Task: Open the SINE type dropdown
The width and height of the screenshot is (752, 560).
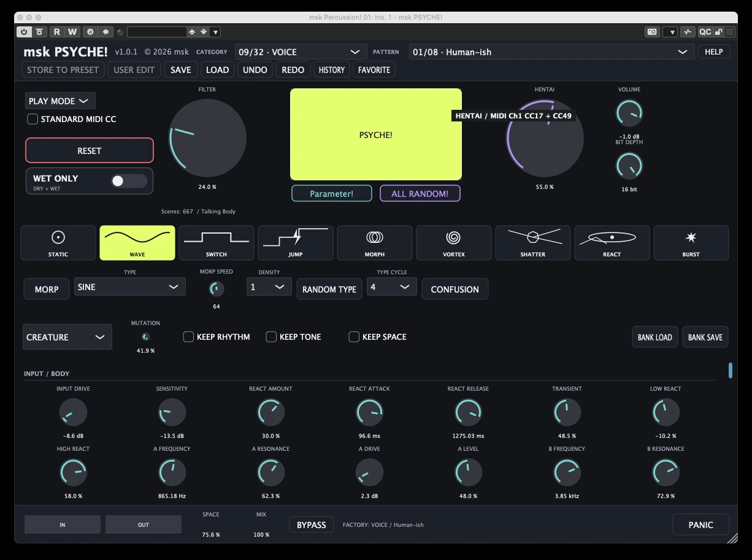Action: click(129, 287)
